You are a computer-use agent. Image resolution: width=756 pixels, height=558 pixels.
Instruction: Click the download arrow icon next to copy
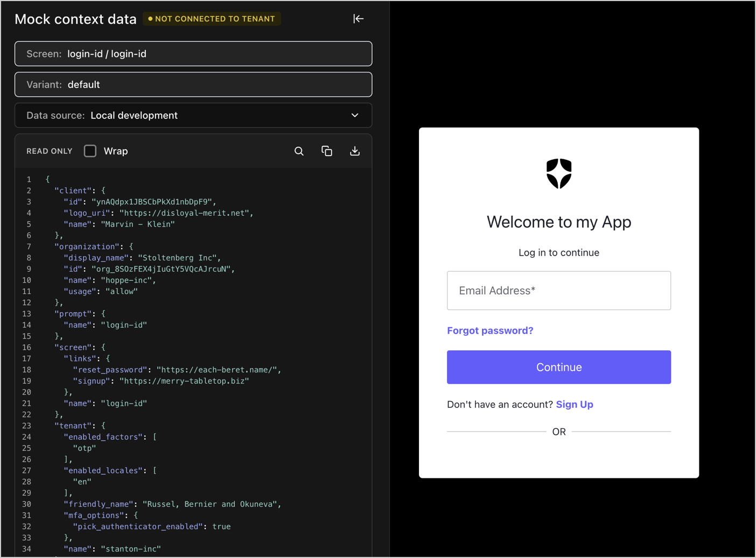tap(355, 151)
